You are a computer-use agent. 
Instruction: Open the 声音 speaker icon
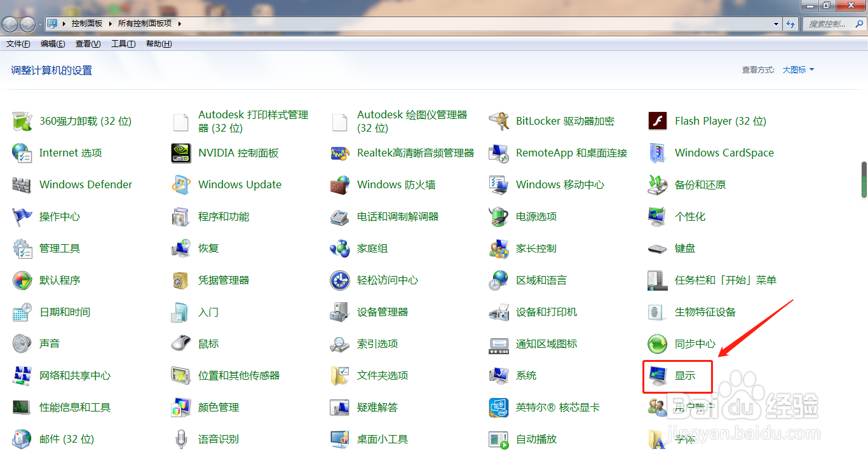[22, 343]
